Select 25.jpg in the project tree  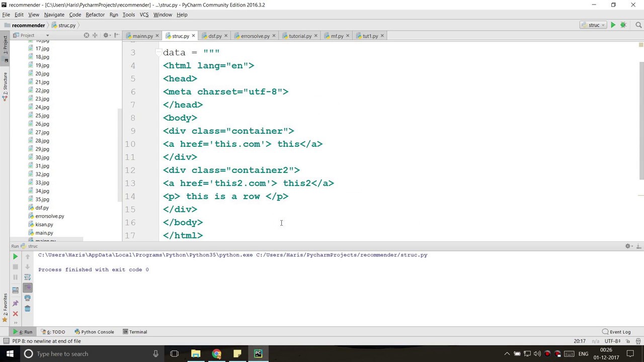(42, 116)
